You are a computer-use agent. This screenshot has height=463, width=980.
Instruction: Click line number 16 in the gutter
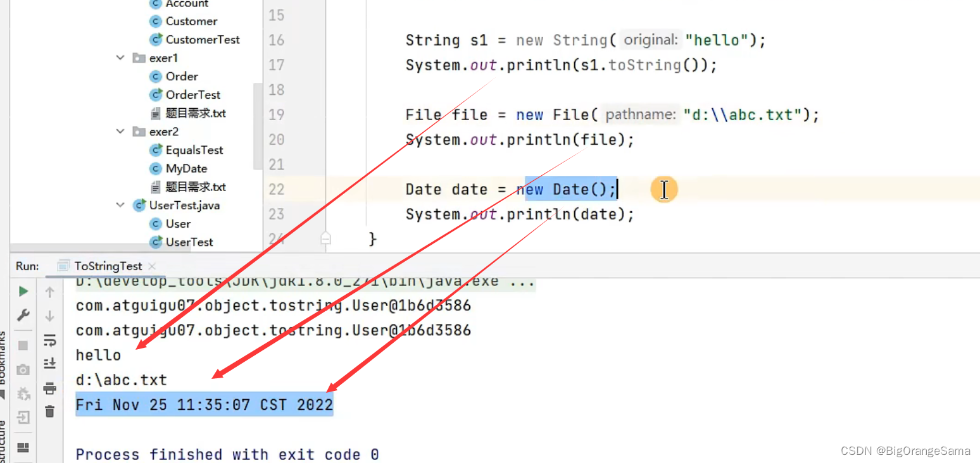pyautogui.click(x=277, y=40)
